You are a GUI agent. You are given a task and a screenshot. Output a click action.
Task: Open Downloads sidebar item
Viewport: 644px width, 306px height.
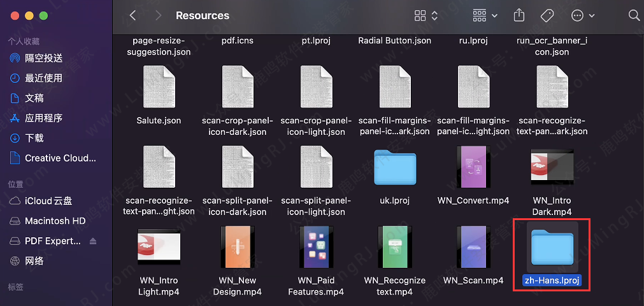point(34,138)
